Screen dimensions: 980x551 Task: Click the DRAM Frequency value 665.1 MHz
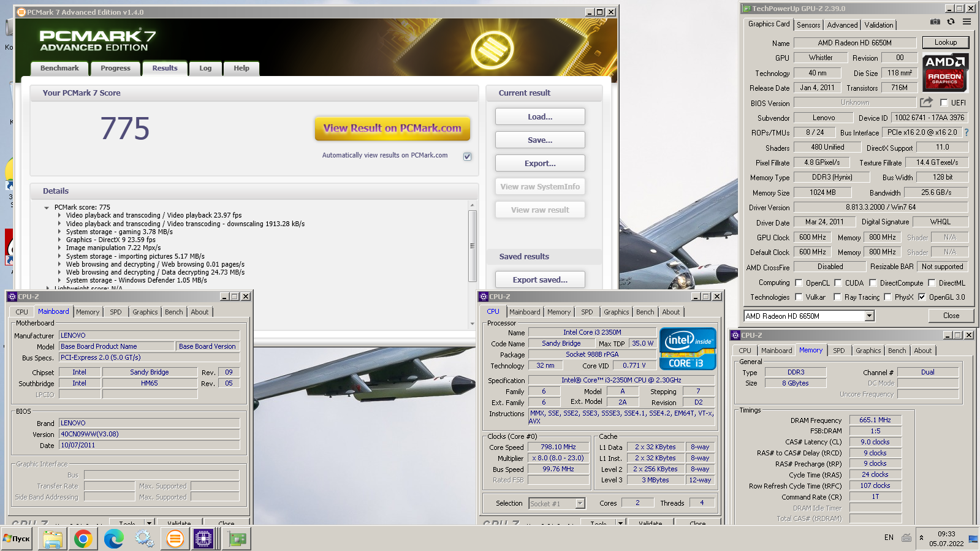875,420
